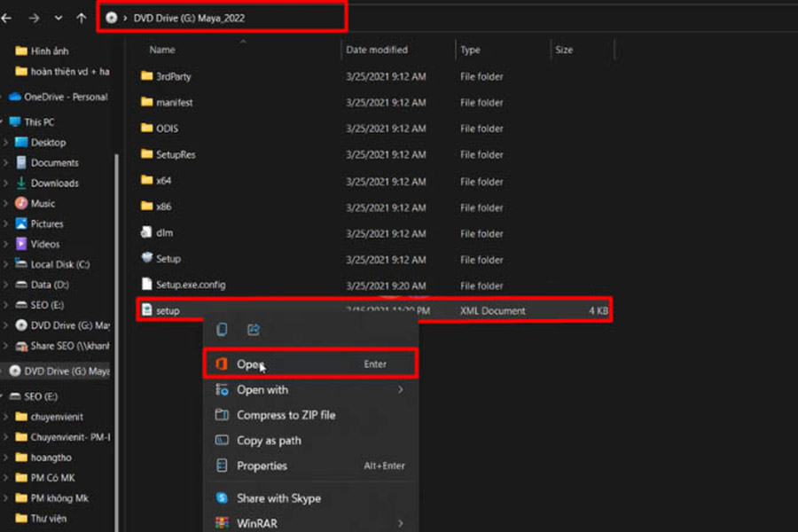Select the Setup installer icon
The height and width of the screenshot is (532, 798).
point(146,258)
